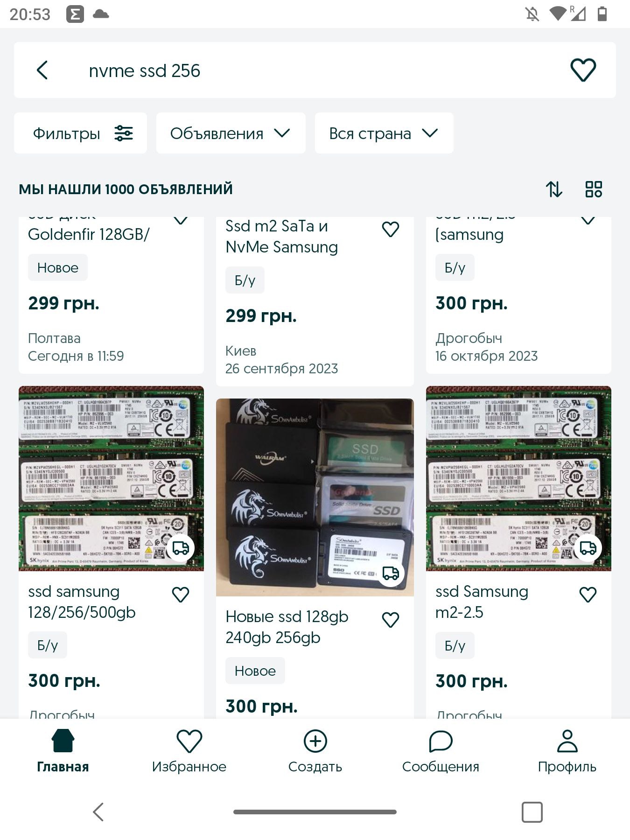Open the Сообщения chat bubble
This screenshot has height=840, width=630.
(x=441, y=741)
